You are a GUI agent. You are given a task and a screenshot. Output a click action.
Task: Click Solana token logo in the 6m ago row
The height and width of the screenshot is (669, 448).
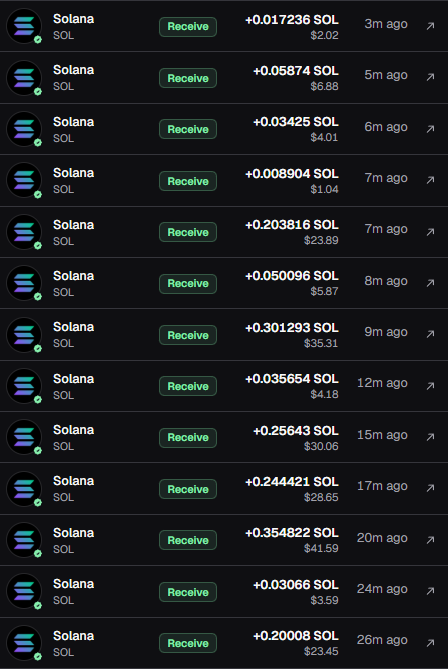(x=24, y=129)
